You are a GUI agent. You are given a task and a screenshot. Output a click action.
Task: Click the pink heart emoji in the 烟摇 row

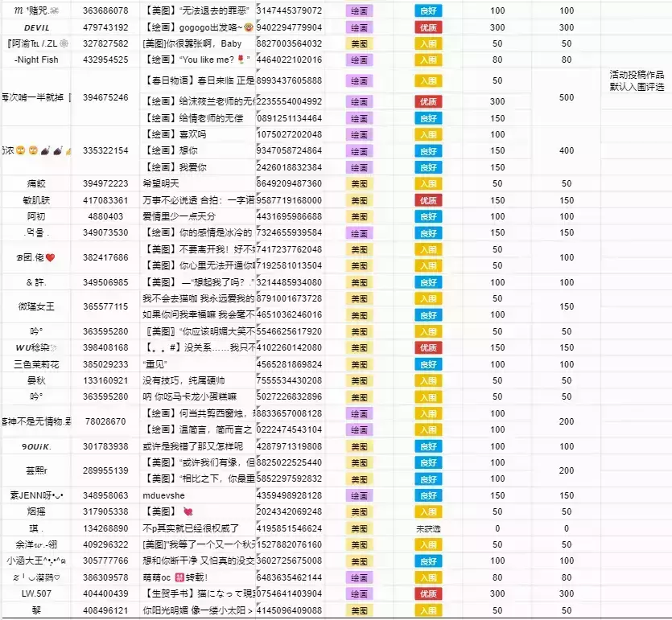point(188,511)
